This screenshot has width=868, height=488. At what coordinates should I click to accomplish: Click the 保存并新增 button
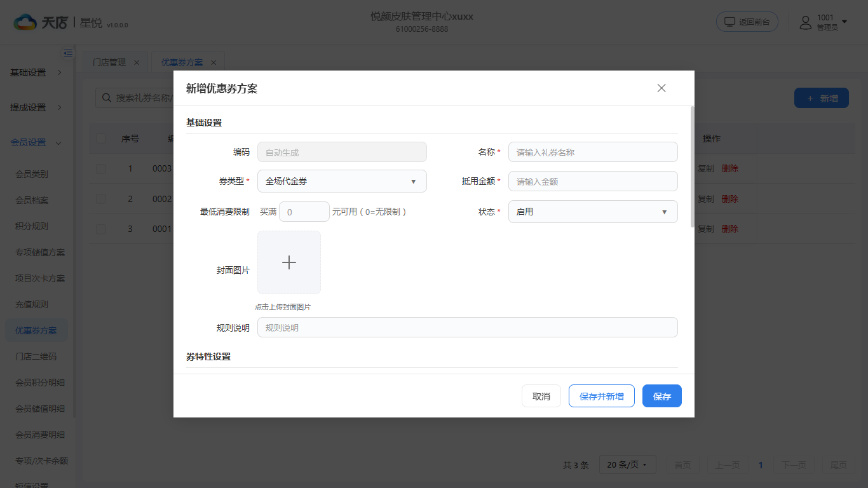tap(602, 396)
